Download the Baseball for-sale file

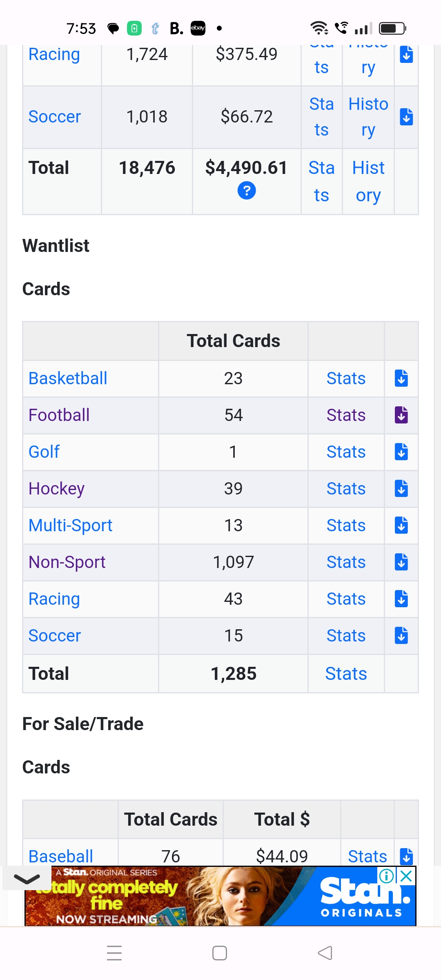click(406, 856)
